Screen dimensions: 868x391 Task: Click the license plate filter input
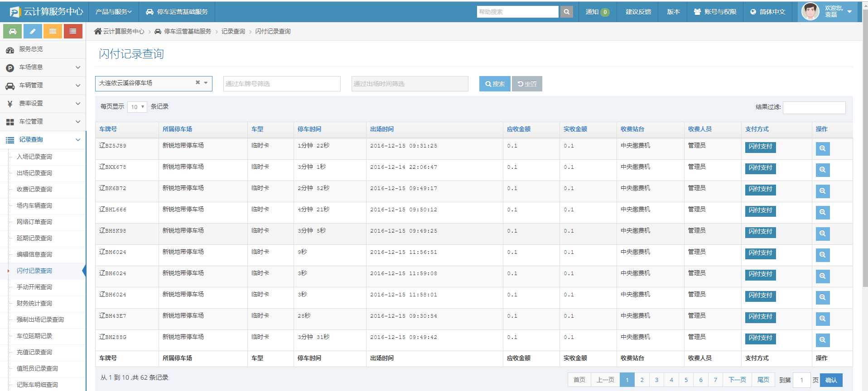click(x=281, y=84)
